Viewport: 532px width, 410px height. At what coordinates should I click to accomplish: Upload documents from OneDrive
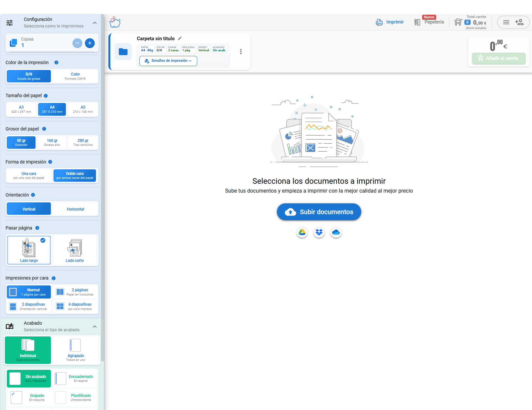tap(336, 232)
